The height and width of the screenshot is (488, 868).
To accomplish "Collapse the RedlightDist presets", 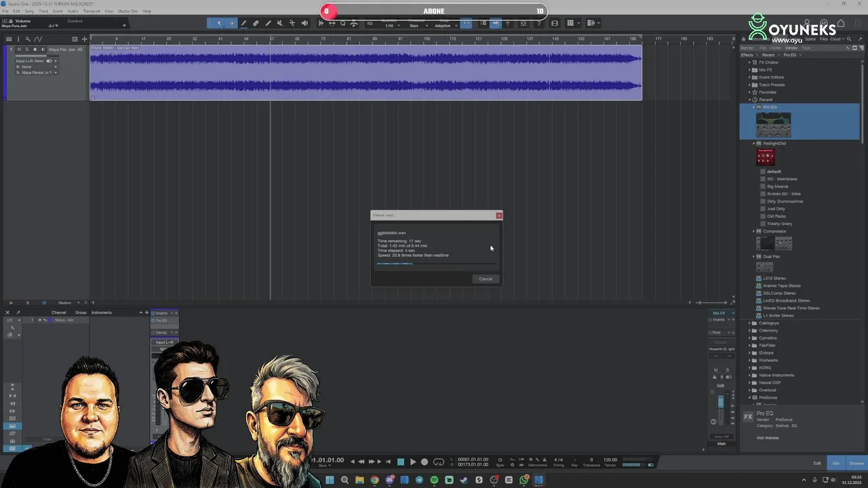I will click(x=753, y=144).
